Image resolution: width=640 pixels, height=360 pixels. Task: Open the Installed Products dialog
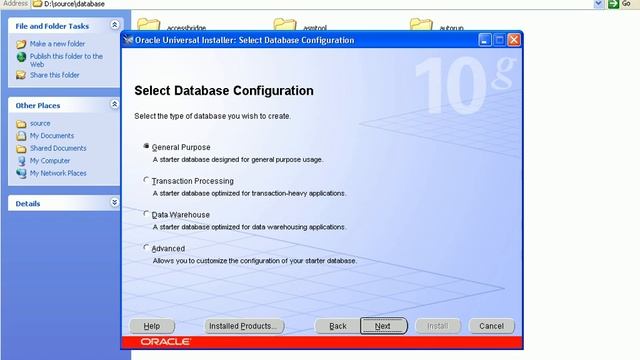tap(244, 326)
